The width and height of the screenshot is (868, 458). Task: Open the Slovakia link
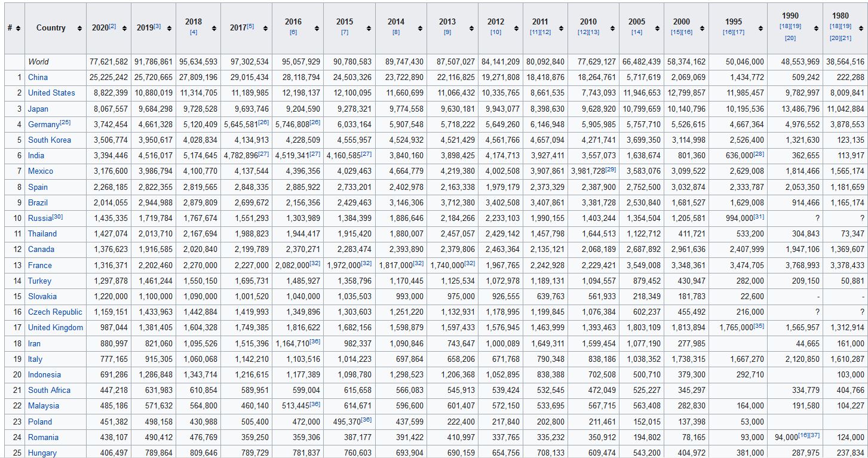coord(42,296)
